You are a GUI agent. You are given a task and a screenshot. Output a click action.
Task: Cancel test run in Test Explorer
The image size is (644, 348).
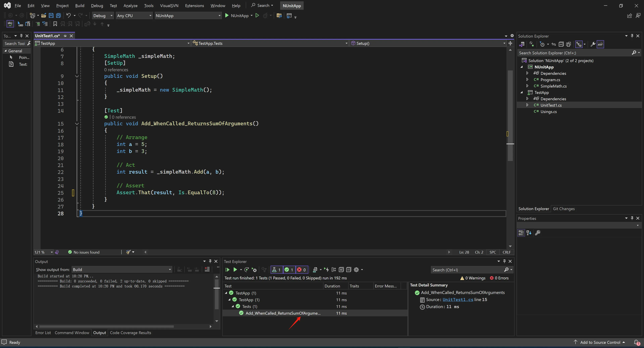tap(254, 270)
